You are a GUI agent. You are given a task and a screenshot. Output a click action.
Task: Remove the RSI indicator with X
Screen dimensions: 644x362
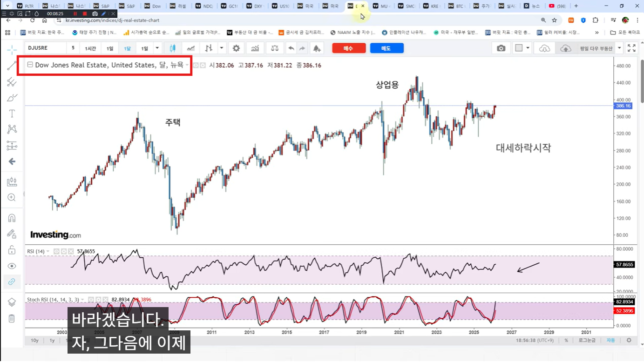coord(71,251)
